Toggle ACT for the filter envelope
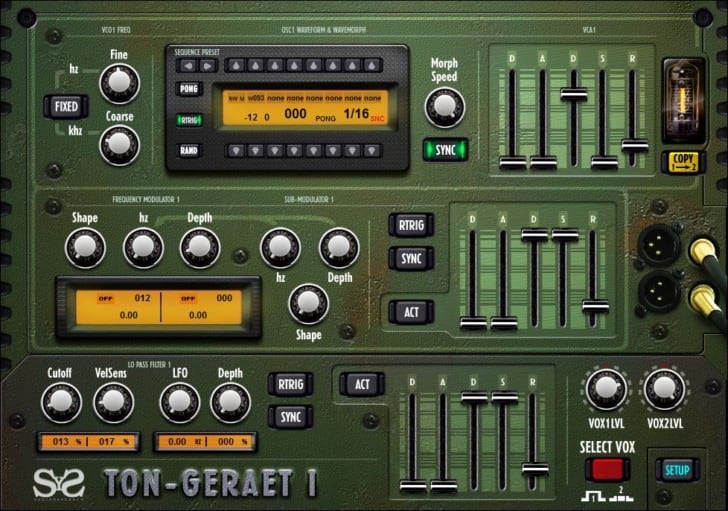 coord(362,384)
